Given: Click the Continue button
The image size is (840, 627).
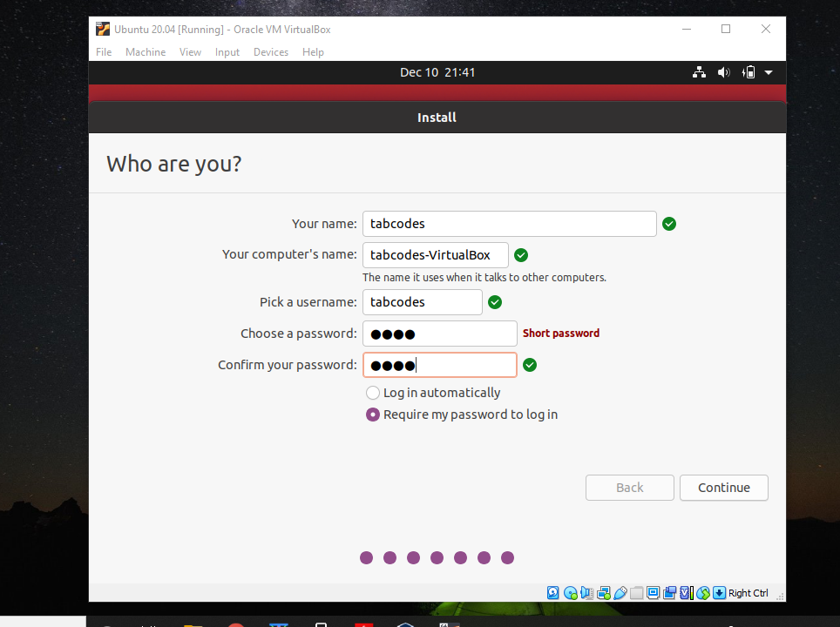Looking at the screenshot, I should point(723,488).
